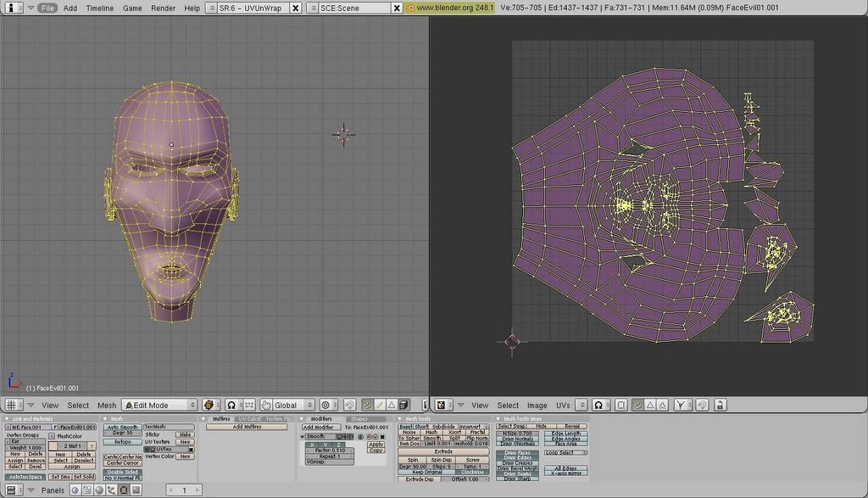Open the Mesh menu in 3D view header
The height and width of the screenshot is (498, 868).
[107, 405]
